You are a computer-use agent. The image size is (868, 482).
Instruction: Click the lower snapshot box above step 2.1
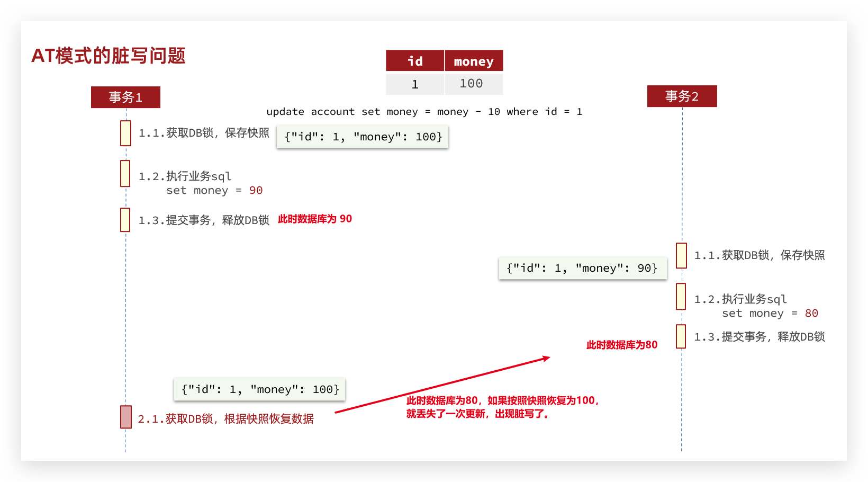(260, 389)
